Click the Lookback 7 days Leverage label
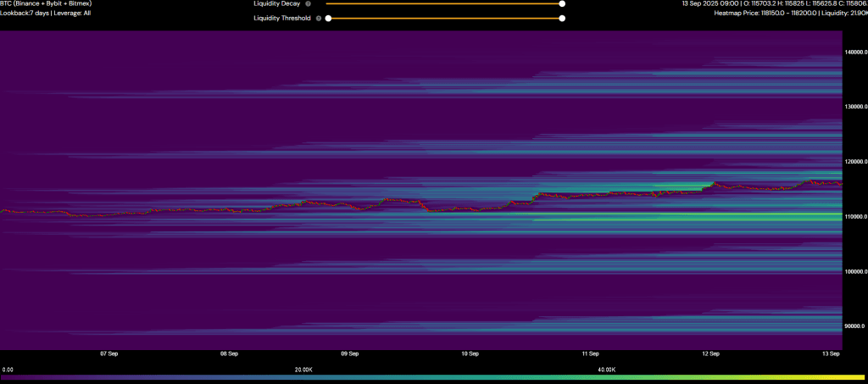 46,14
